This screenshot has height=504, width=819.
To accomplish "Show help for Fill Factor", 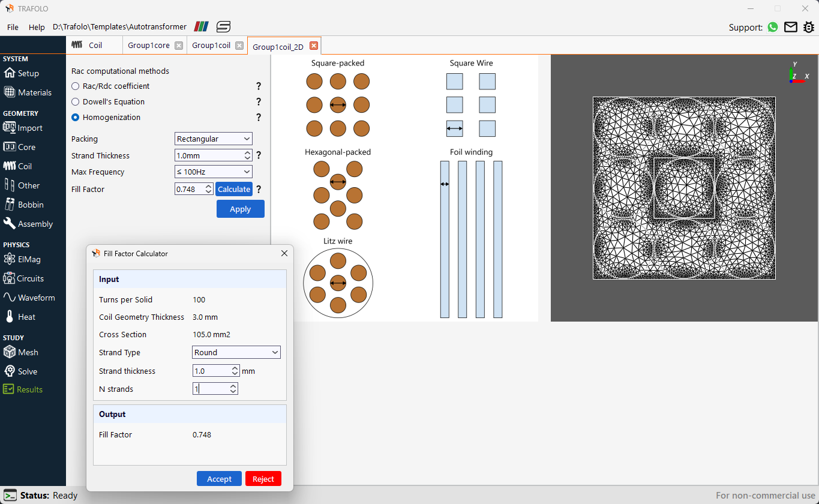I will [x=259, y=189].
